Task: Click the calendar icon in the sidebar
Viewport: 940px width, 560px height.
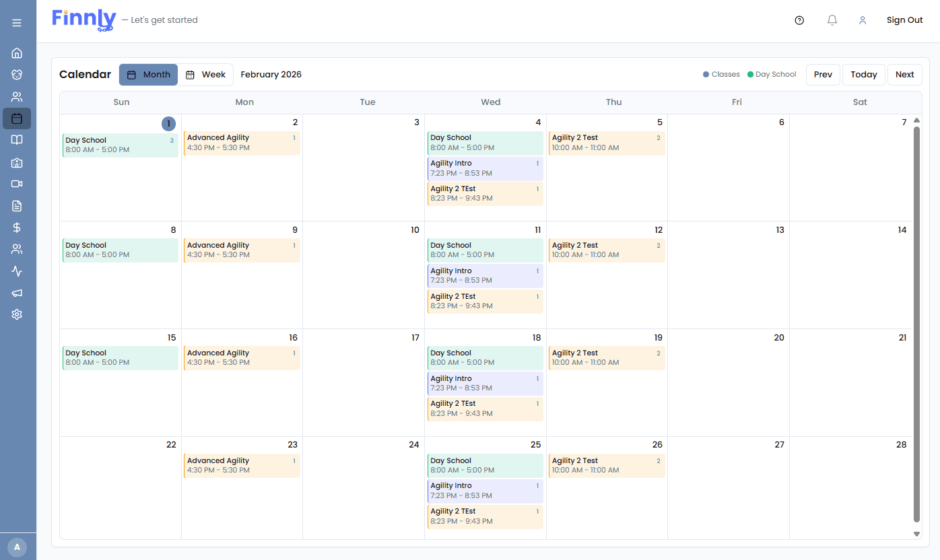Action: click(17, 118)
